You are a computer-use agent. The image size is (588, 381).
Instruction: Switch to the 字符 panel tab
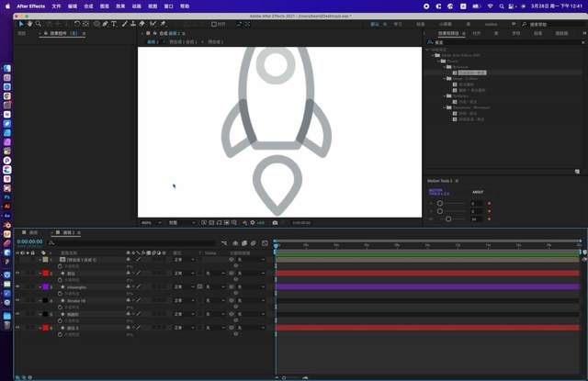(516, 33)
